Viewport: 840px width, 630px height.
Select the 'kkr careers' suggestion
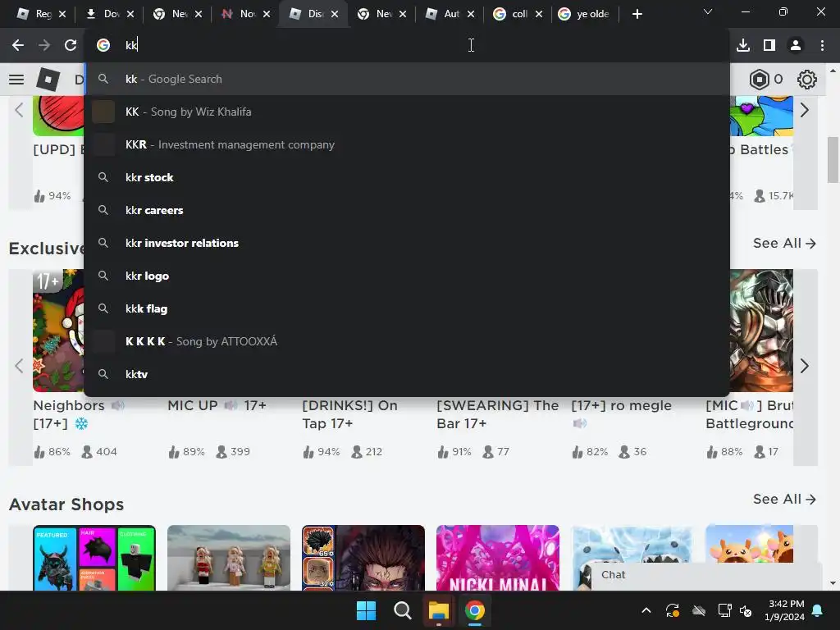407,211
